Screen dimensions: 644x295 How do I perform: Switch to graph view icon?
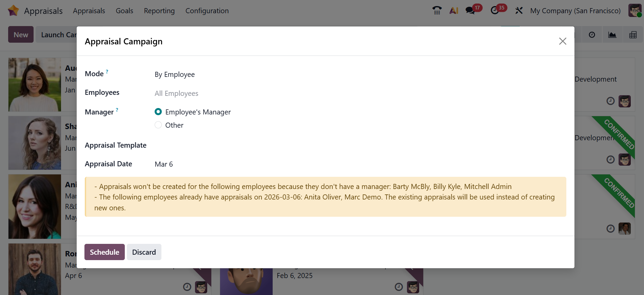click(x=612, y=35)
